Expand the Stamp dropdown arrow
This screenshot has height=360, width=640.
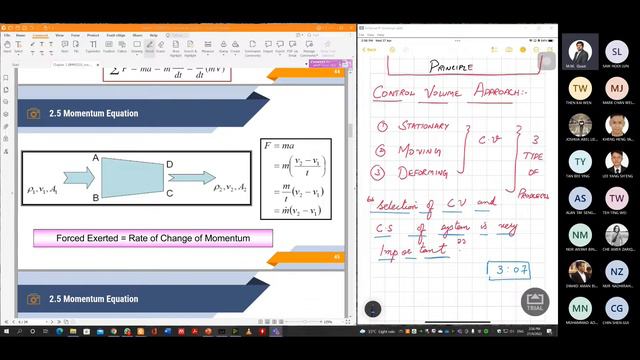coord(223,54)
